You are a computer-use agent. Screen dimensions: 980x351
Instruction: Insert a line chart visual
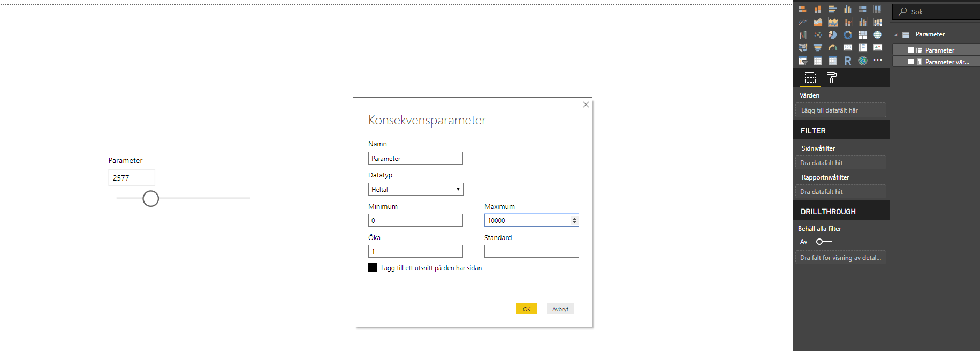(802, 22)
